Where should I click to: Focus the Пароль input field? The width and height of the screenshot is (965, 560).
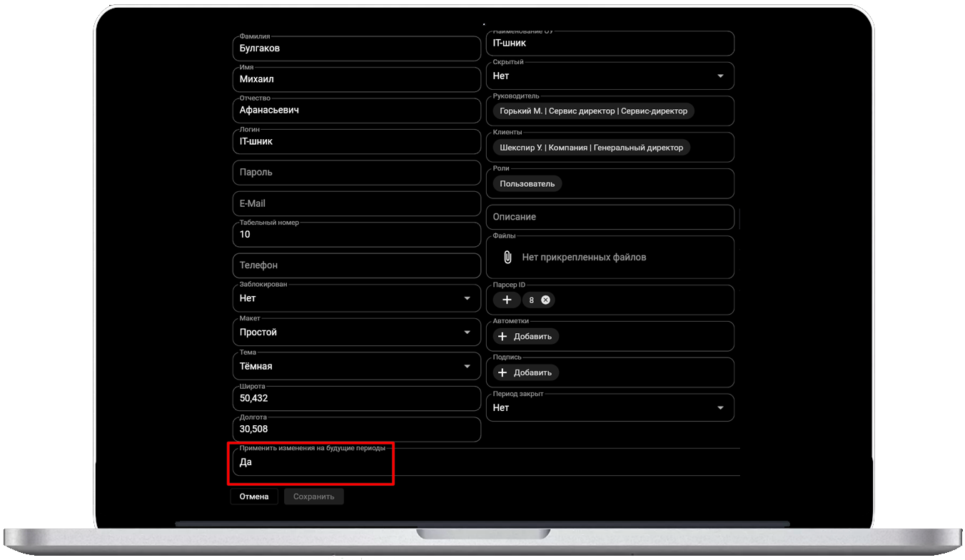coord(357,173)
